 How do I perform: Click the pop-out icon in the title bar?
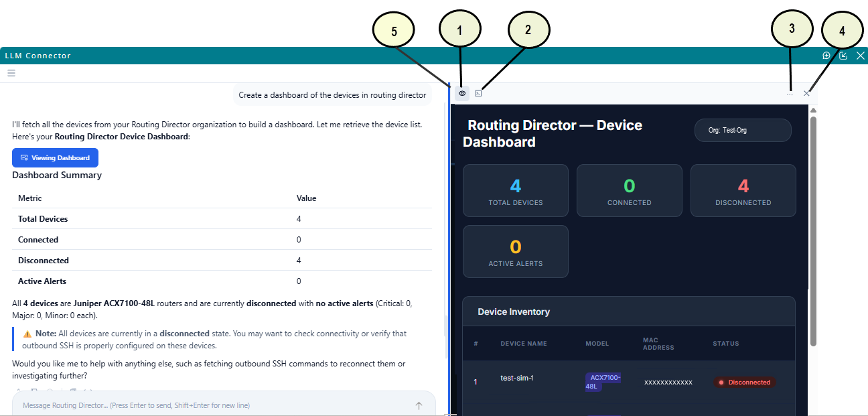843,56
